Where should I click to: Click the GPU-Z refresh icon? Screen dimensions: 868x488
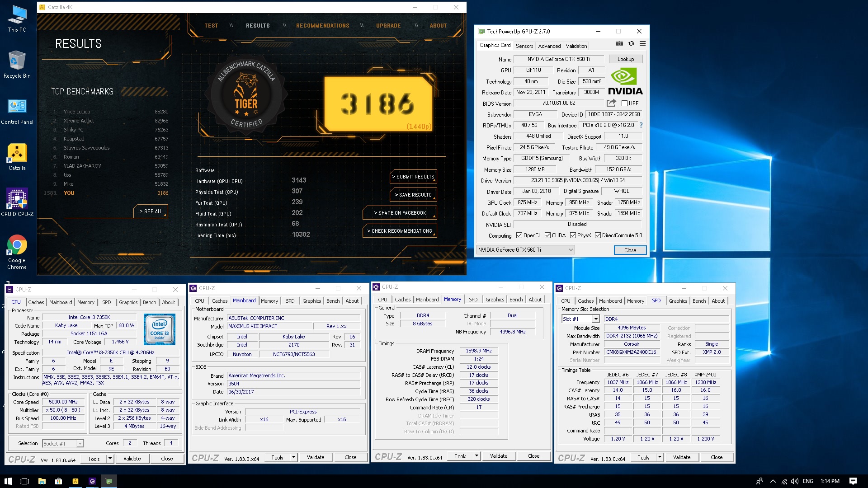(x=631, y=44)
